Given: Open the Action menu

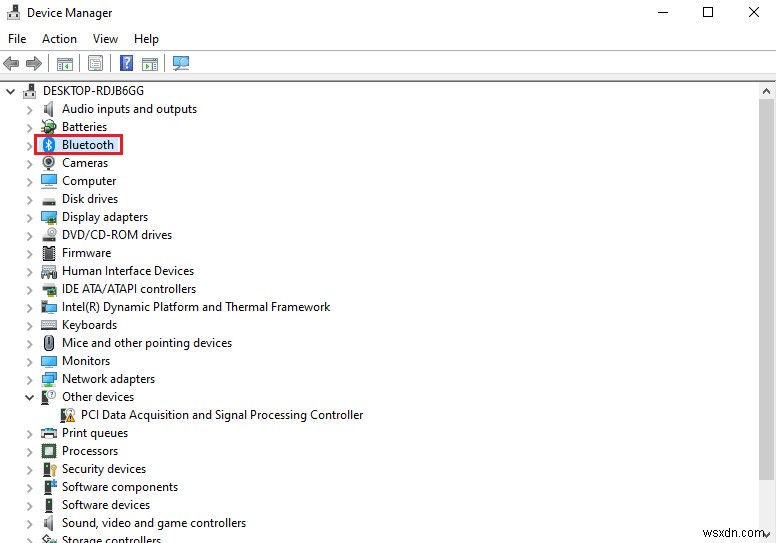Looking at the screenshot, I should 59,39.
